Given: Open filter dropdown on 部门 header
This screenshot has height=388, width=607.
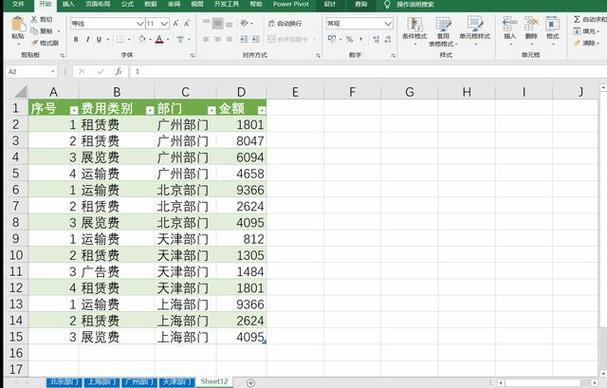Looking at the screenshot, I should 211,111.
